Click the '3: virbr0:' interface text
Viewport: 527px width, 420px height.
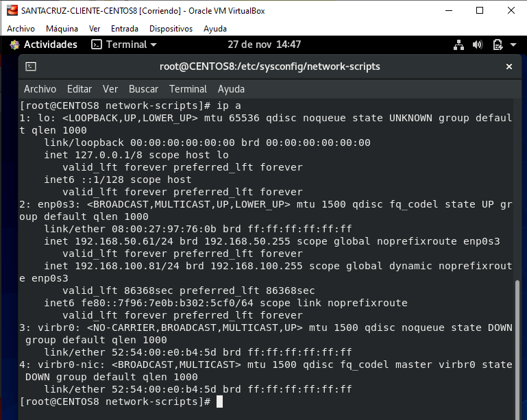coord(50,328)
